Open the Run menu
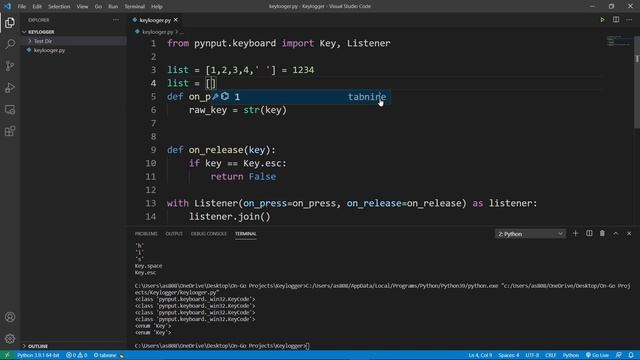 113,7
